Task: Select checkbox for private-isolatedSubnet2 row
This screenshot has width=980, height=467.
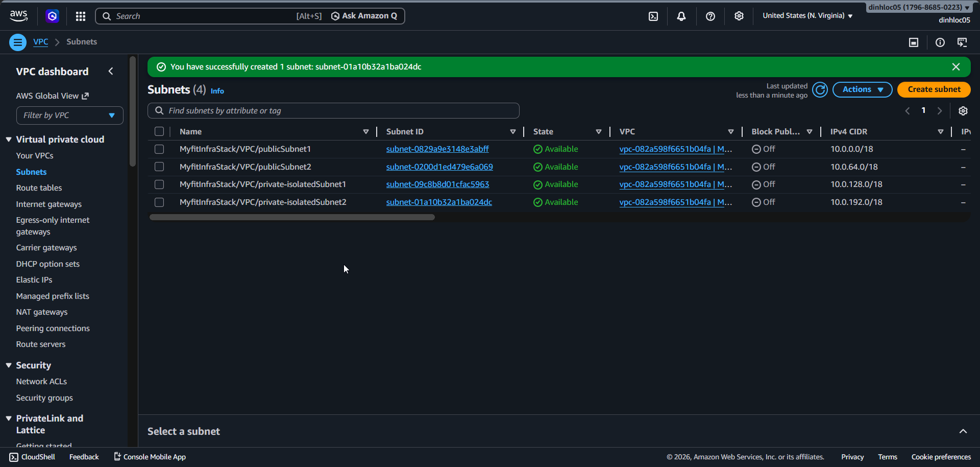Action: click(159, 202)
